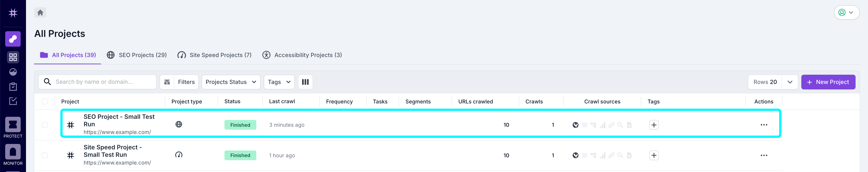Click the New Project button
Viewport: 868px width, 172px height.
click(x=828, y=82)
